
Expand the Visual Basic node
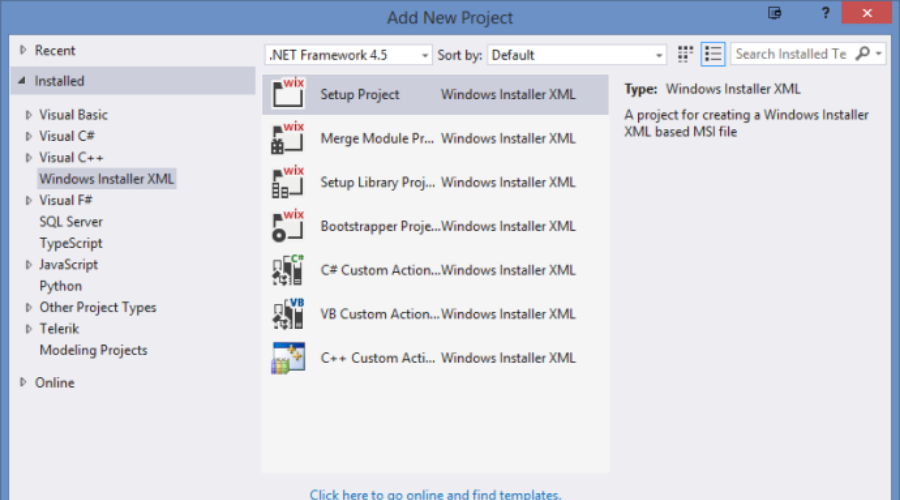click(x=28, y=115)
